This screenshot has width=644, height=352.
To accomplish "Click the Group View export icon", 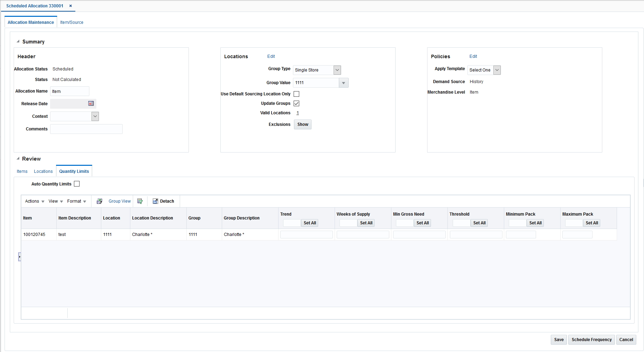I will [99, 201].
